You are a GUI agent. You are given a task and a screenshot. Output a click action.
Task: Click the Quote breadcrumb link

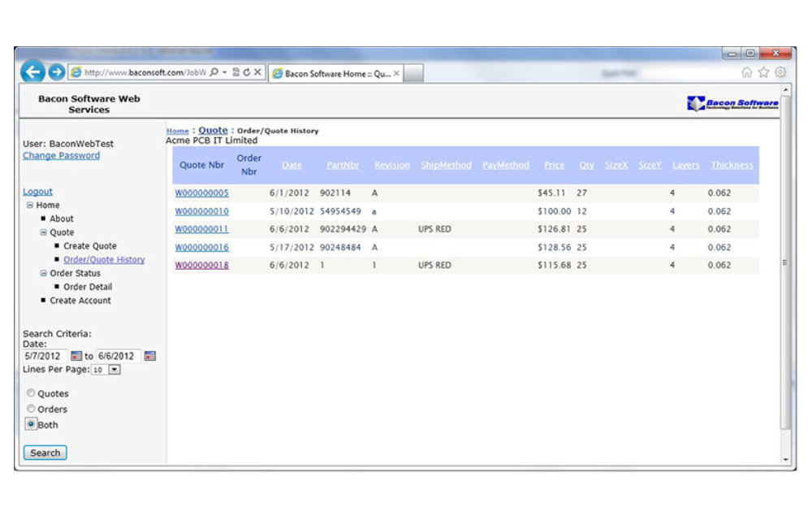click(213, 130)
